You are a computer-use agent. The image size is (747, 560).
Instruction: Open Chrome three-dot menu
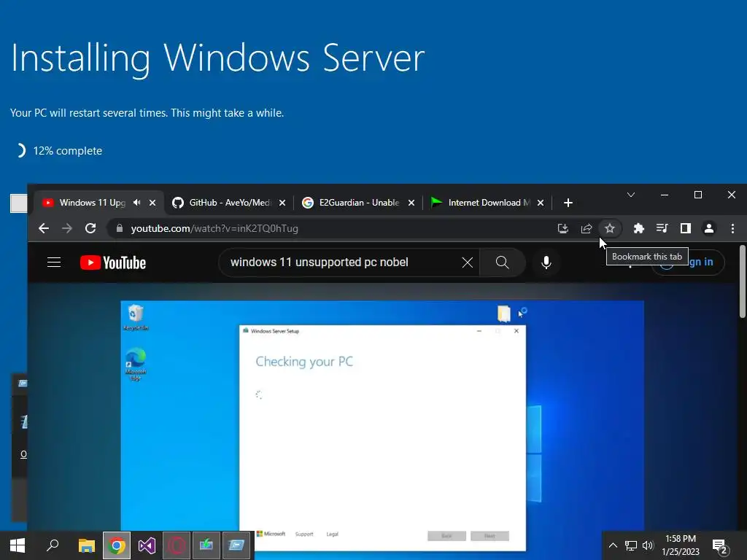[x=732, y=228]
